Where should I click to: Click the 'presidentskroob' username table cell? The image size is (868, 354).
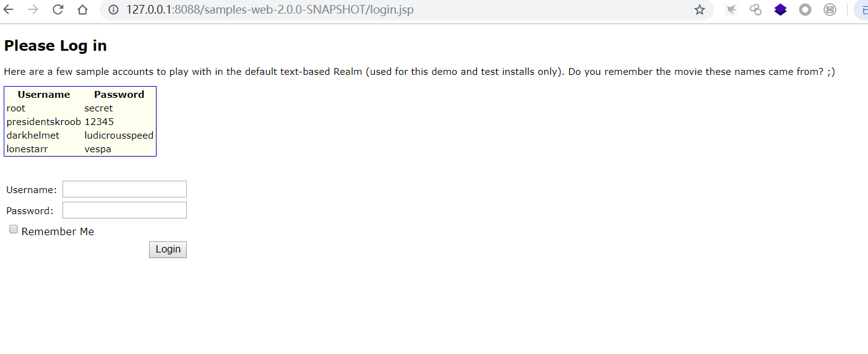tap(43, 122)
